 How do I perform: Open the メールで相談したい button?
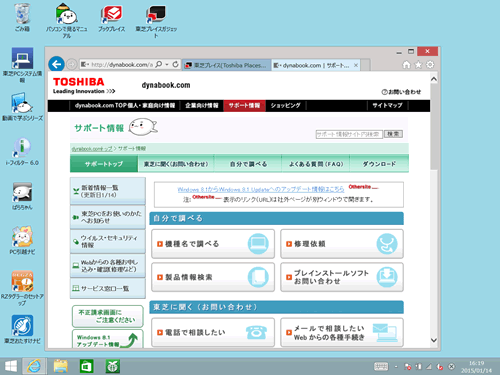[342, 332]
